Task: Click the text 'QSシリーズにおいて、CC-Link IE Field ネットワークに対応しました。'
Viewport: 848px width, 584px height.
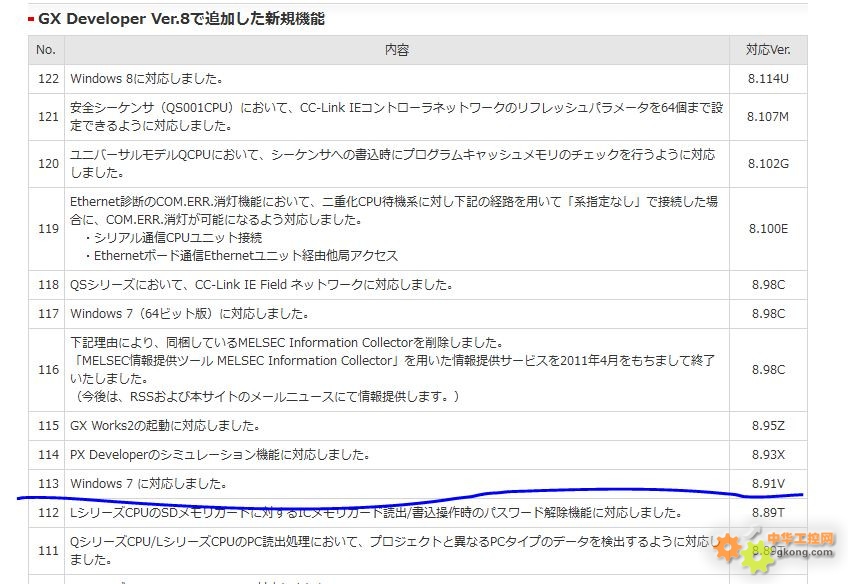Action: point(262,285)
